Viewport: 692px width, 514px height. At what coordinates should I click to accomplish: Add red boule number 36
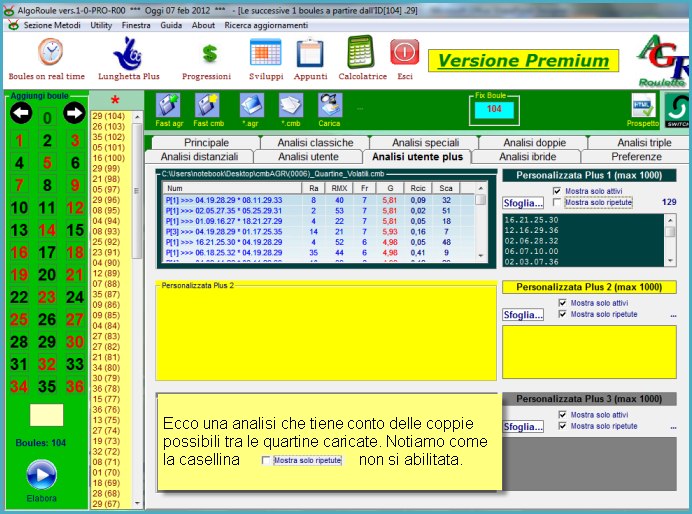75,386
